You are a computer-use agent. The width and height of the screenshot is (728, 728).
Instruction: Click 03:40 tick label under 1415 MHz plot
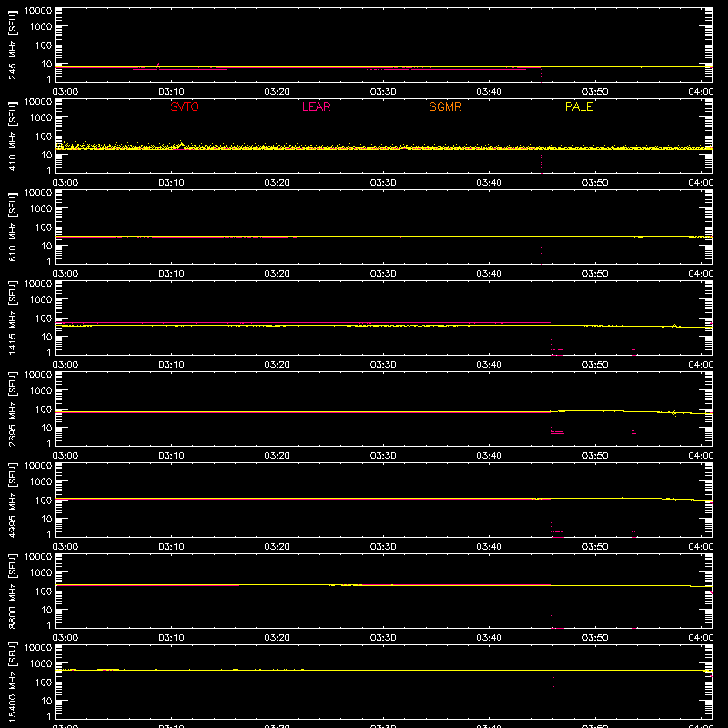[x=489, y=365]
